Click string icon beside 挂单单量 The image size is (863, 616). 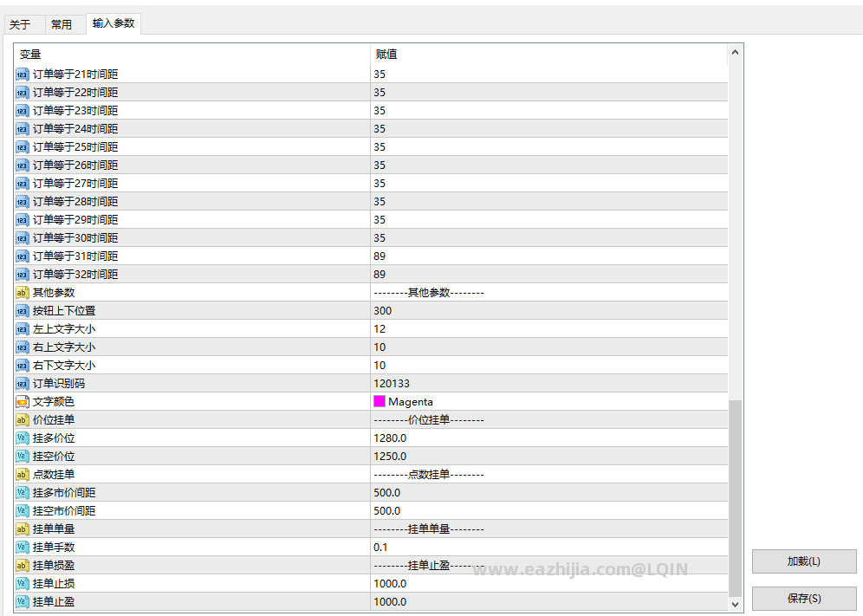22,528
